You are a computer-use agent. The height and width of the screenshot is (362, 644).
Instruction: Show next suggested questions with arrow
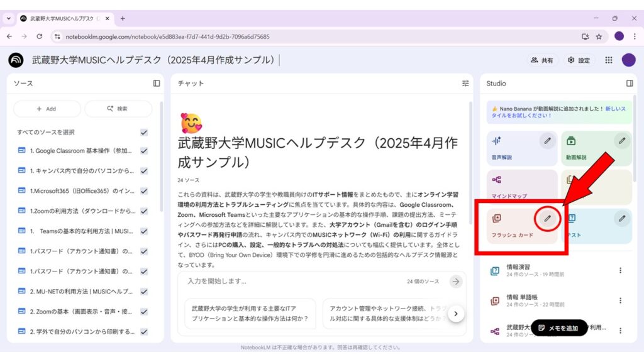point(456,313)
